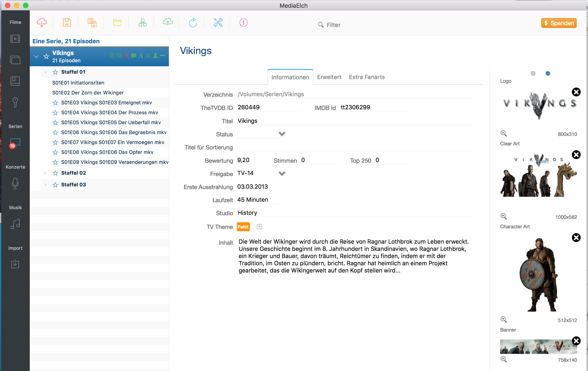
Task: Zoom the Logo image preview
Action: pyautogui.click(x=504, y=133)
